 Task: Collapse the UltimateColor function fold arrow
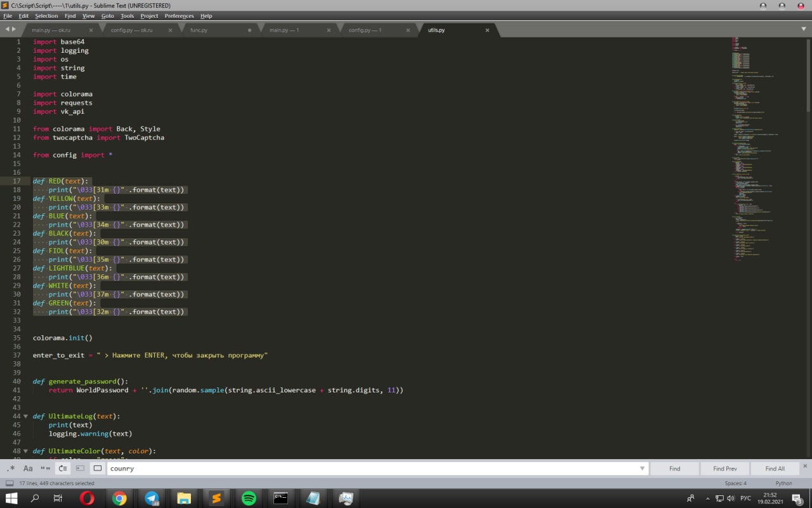tap(25, 451)
